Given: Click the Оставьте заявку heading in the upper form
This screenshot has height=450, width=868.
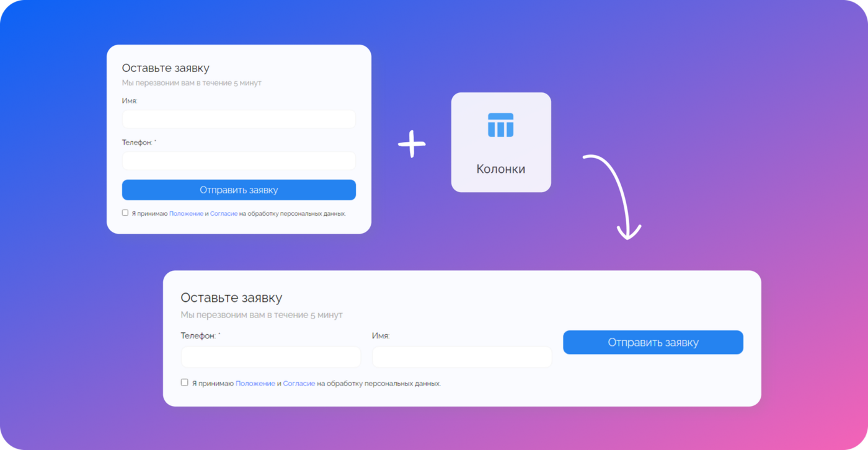Looking at the screenshot, I should 166,68.
